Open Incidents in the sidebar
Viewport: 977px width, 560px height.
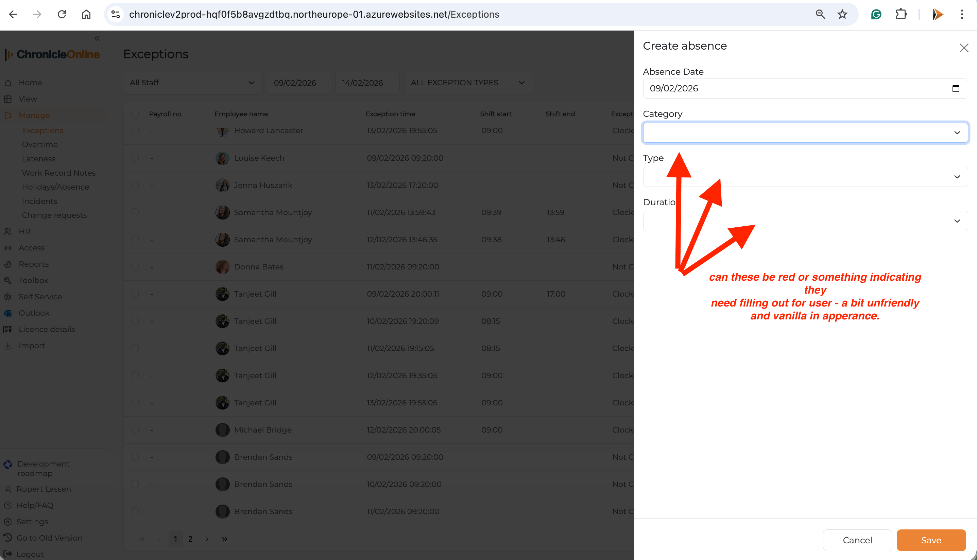click(39, 201)
